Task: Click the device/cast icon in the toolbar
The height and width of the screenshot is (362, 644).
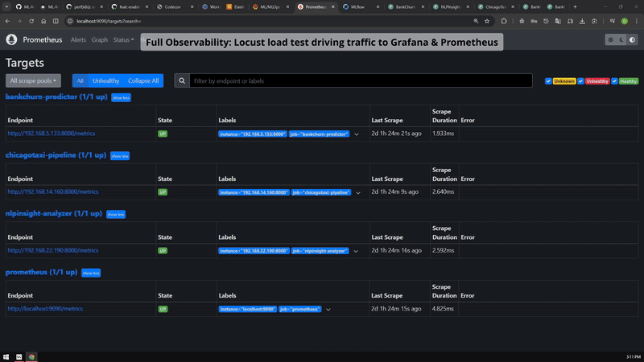Action: tap(570, 21)
